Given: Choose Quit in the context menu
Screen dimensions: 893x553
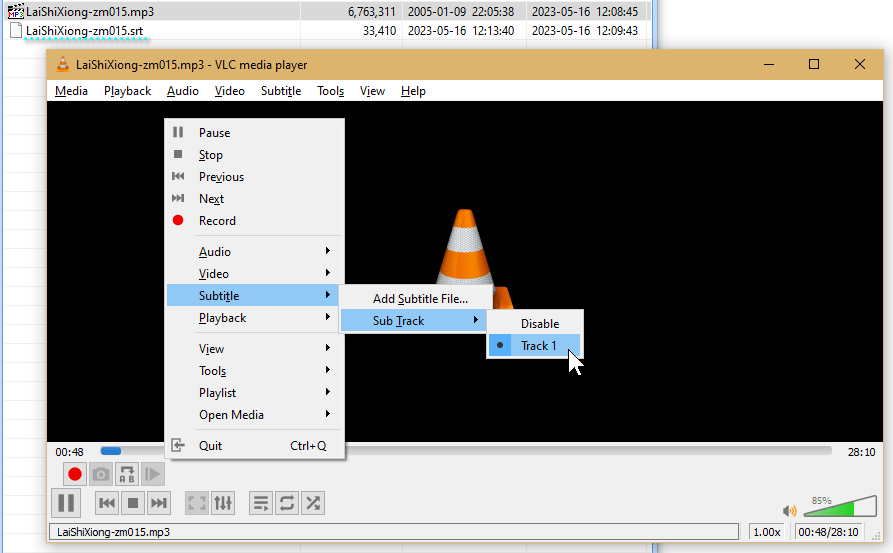Looking at the screenshot, I should [255, 446].
